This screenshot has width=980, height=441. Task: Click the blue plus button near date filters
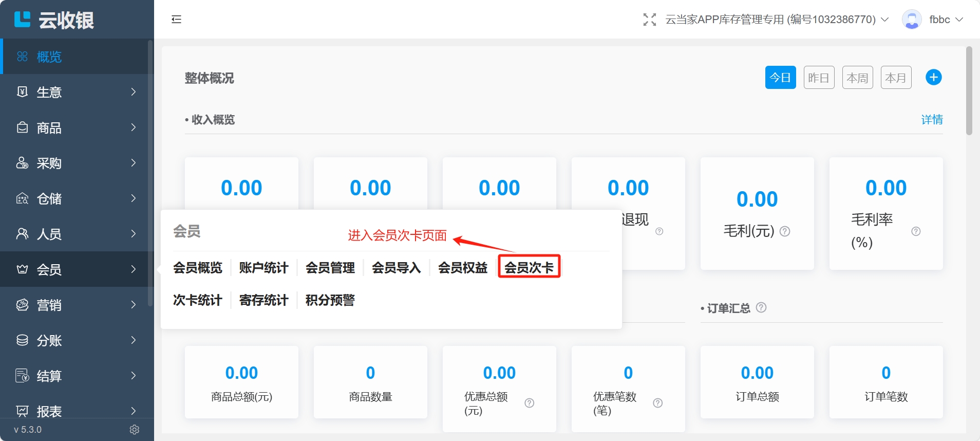933,77
